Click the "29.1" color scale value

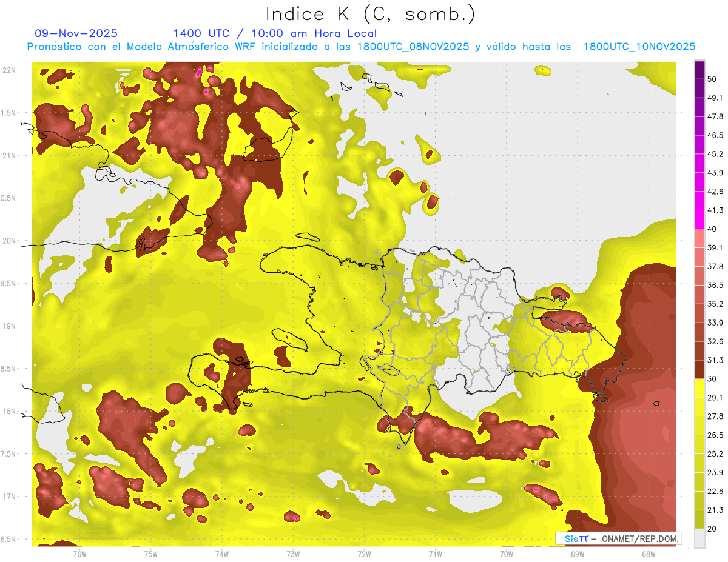tap(715, 398)
